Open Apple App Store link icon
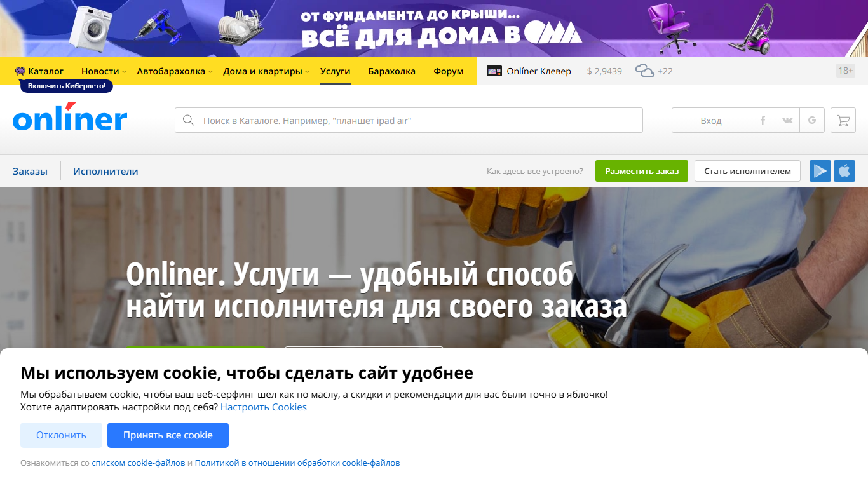Image resolution: width=868 pixels, height=488 pixels. pyautogui.click(x=844, y=171)
